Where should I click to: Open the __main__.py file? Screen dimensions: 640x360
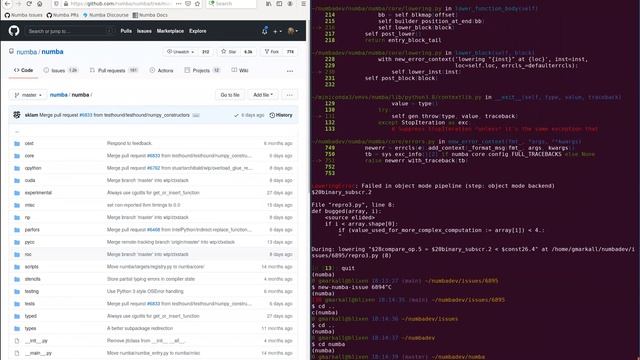pyautogui.click(x=38, y=353)
